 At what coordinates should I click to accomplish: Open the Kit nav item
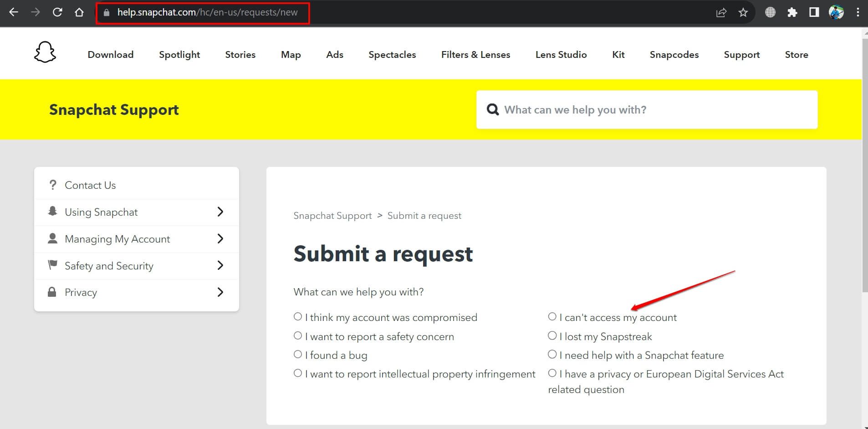tap(618, 54)
